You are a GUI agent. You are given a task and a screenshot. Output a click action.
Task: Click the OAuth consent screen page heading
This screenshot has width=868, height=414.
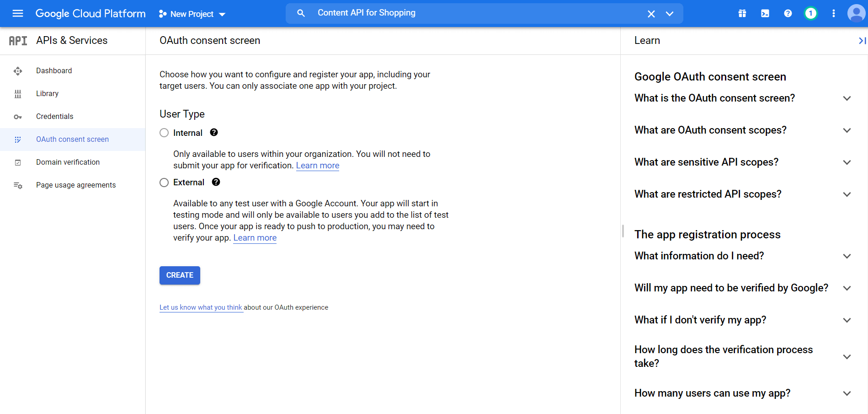point(210,41)
